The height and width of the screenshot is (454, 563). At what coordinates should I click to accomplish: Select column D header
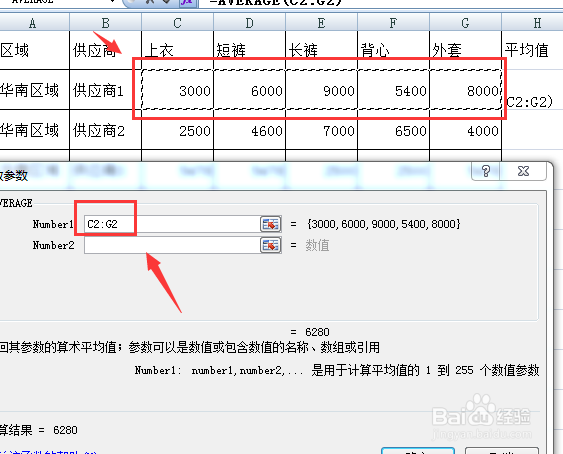(x=250, y=23)
